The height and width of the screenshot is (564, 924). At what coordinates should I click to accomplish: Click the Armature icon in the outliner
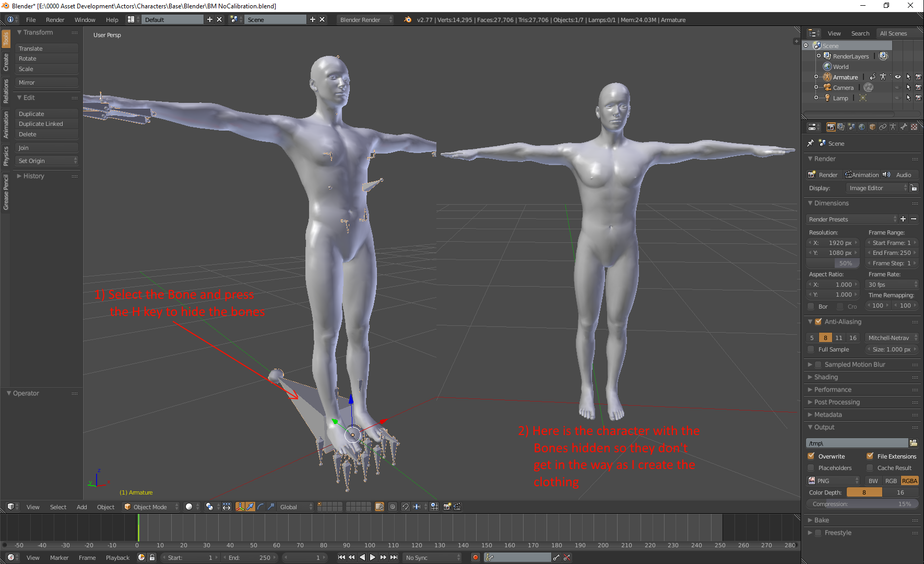click(827, 77)
